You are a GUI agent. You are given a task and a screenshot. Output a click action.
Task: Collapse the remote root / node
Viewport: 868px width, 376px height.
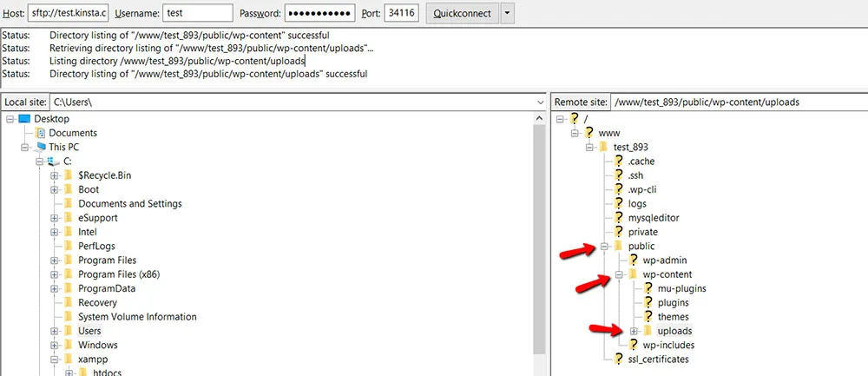click(x=560, y=119)
